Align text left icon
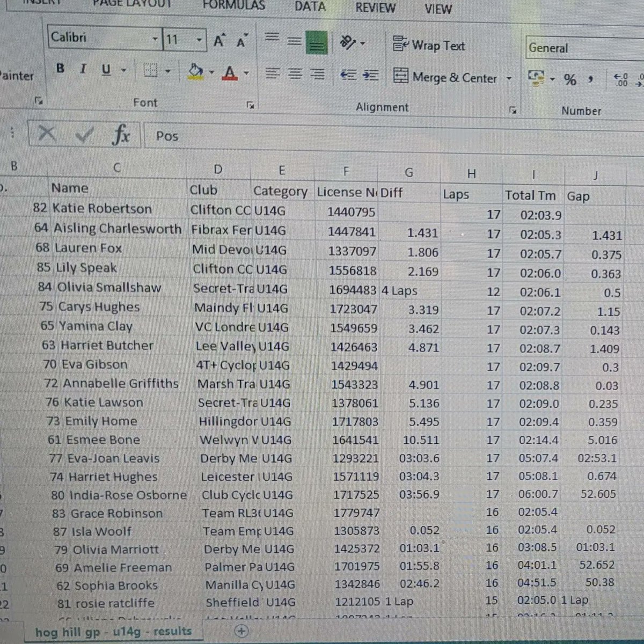Image resolution: width=644 pixels, height=644 pixels. 273,74
